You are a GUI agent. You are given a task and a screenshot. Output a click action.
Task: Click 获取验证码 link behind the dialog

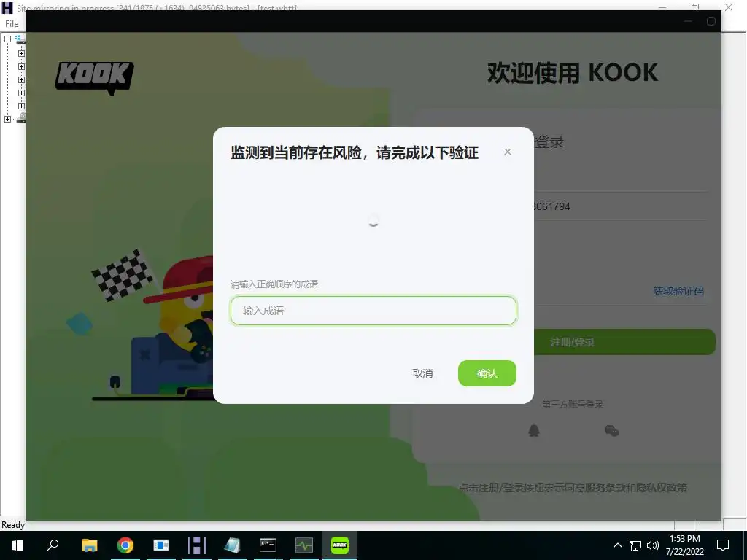678,291
